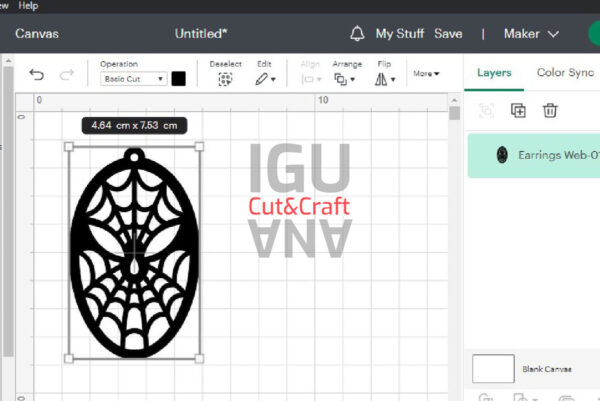Switch to the Color Sync tab
This screenshot has height=401, width=600.
coord(564,73)
